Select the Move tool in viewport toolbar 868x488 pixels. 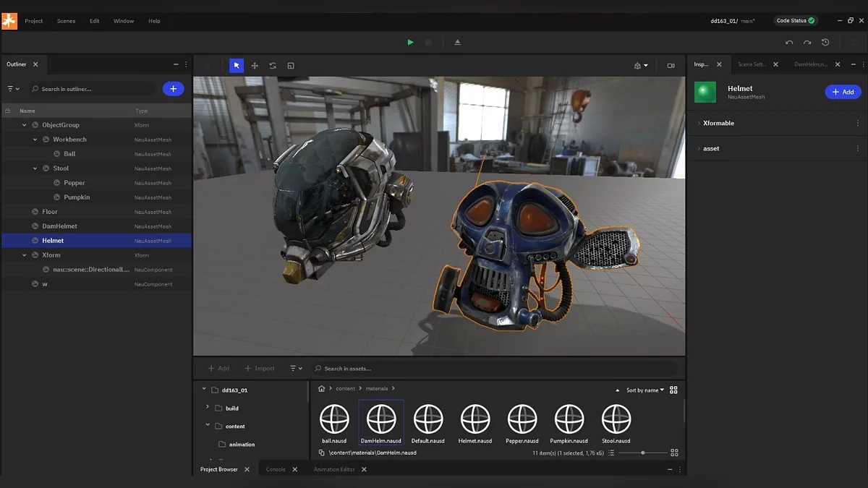pos(255,66)
